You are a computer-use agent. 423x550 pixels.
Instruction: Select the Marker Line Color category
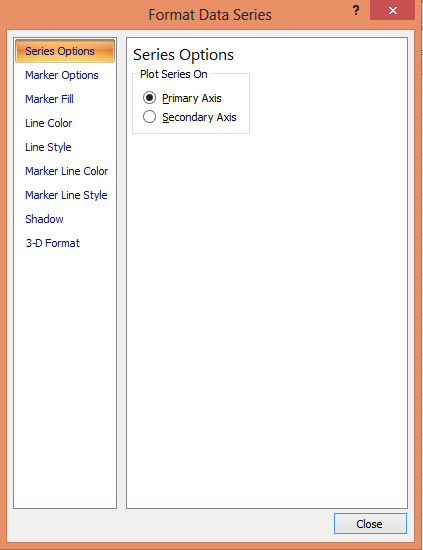[x=67, y=171]
